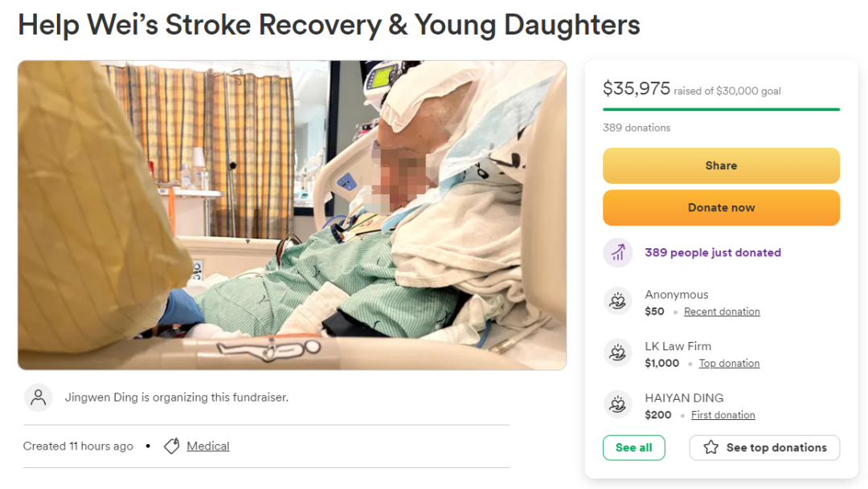The height and width of the screenshot is (489, 868).
Task: Click the purple trending chart icon
Action: pyautogui.click(x=618, y=253)
